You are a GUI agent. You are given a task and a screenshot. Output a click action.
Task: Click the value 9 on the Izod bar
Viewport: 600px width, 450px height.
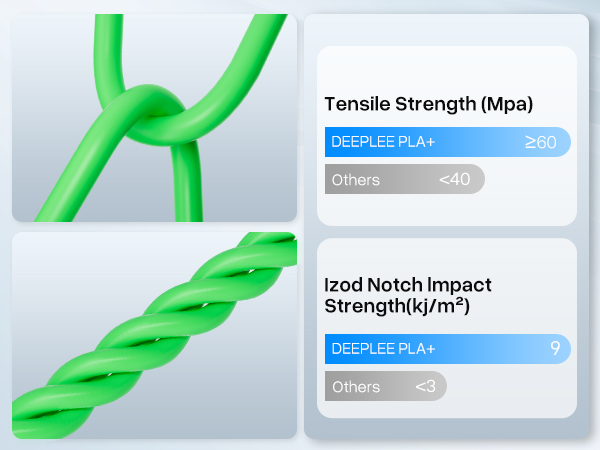click(x=554, y=349)
